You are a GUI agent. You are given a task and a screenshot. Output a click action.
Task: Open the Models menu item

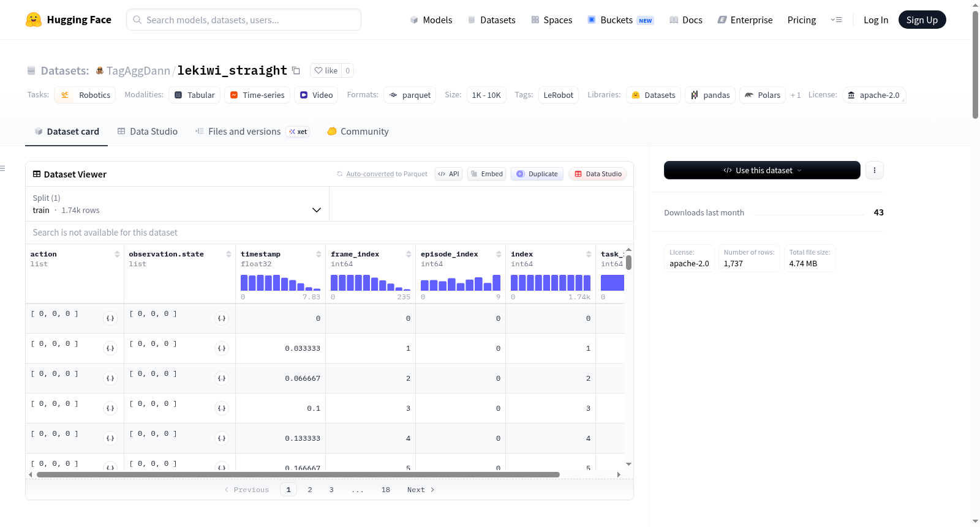point(431,20)
